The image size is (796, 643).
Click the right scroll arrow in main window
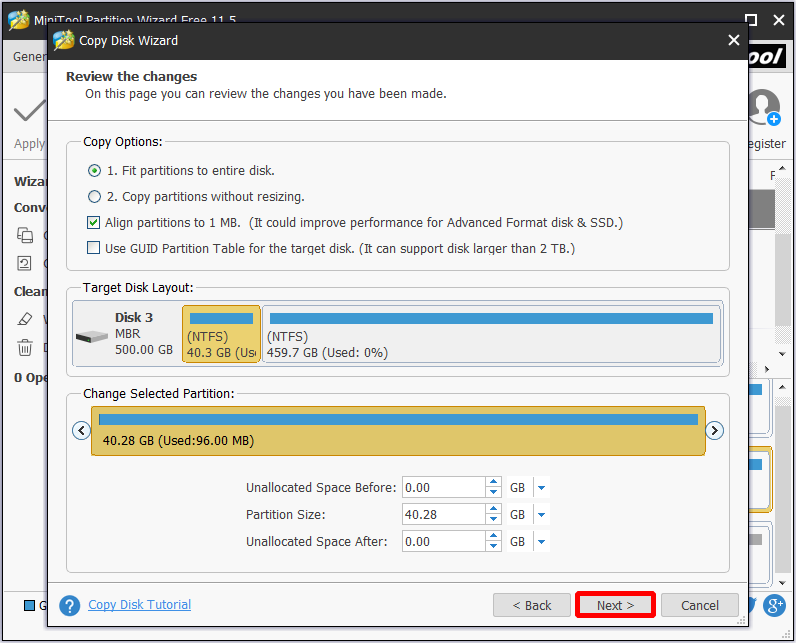[x=767, y=369]
